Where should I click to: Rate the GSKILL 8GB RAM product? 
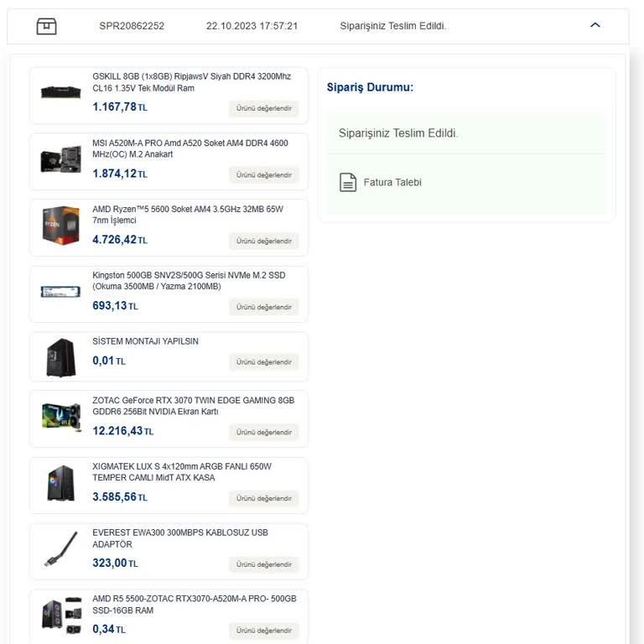coord(263,108)
